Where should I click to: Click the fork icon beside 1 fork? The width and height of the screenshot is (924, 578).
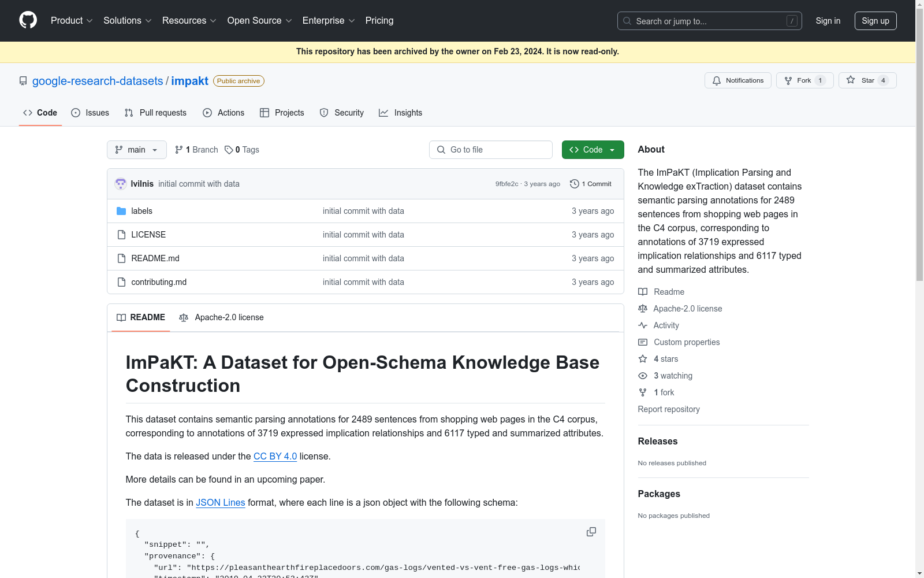643,392
